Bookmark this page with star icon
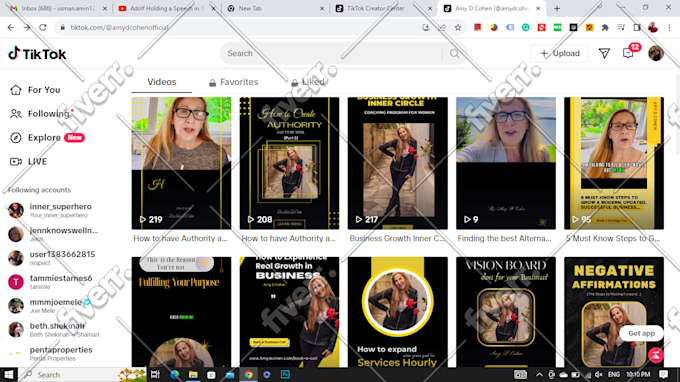The height and width of the screenshot is (382, 680). tap(458, 27)
